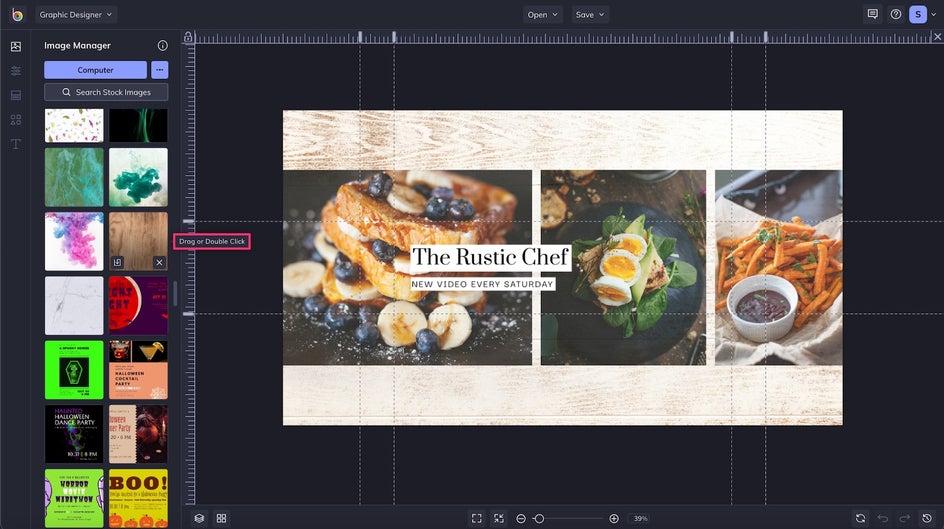Select the Text tool in left sidebar
Image resolution: width=944 pixels, height=529 pixels.
15,144
